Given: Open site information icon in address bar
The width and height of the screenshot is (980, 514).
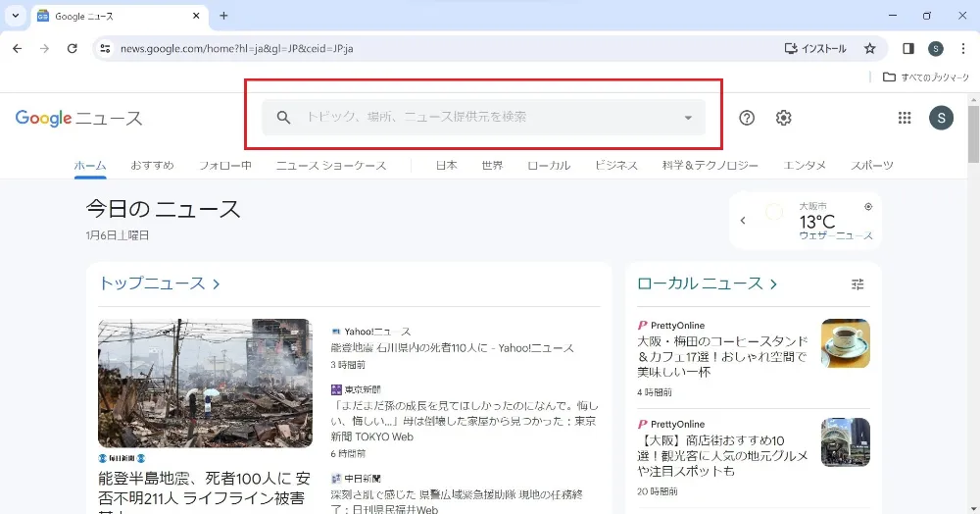Looking at the screenshot, I should (x=105, y=48).
